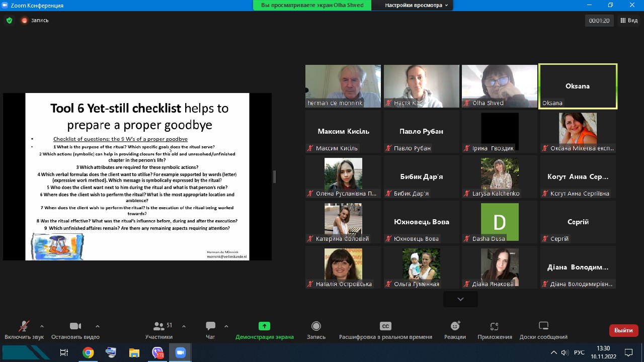Show more participants with down chevron
This screenshot has width=644, height=362.
[x=460, y=299]
